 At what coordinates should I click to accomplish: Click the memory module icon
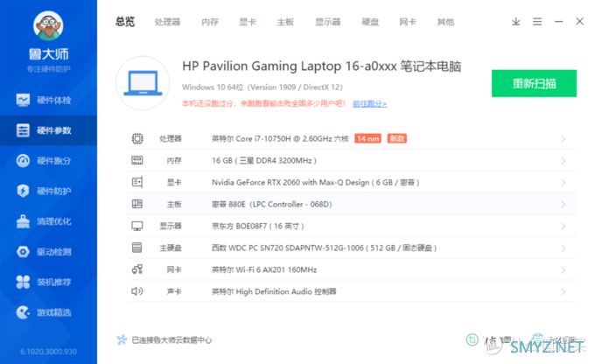(x=137, y=160)
